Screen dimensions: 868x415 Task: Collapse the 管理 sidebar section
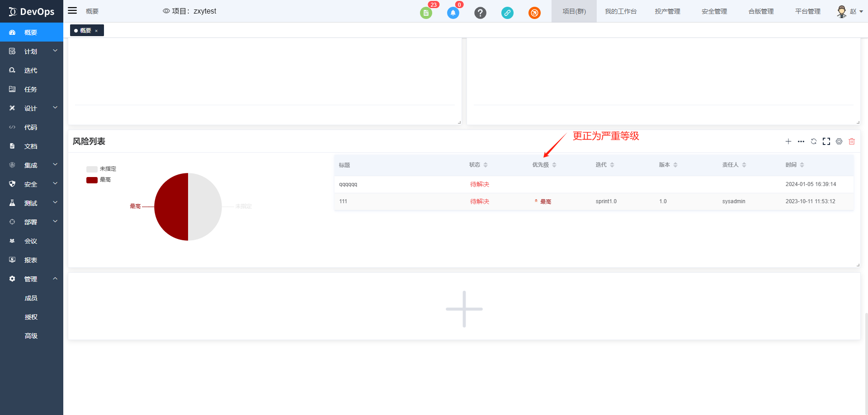tap(32, 279)
